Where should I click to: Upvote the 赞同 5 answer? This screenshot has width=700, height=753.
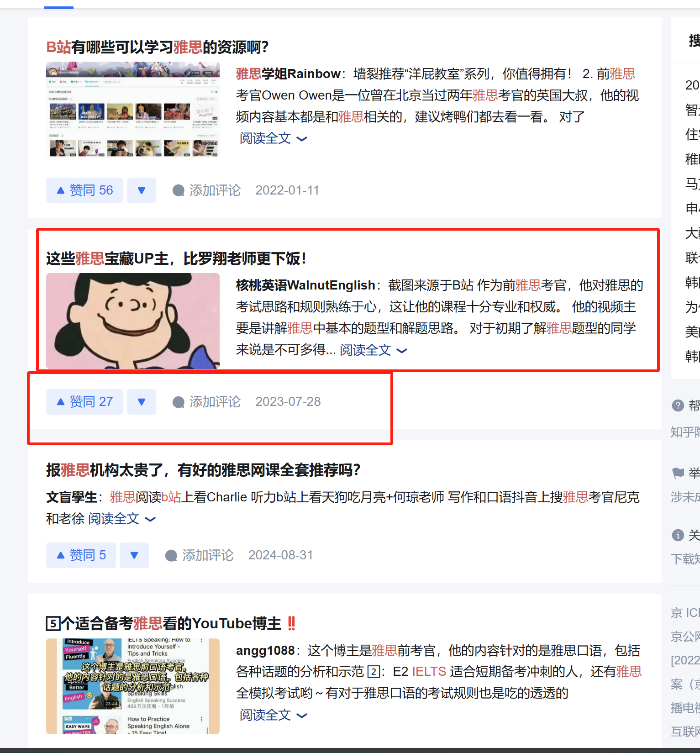click(81, 555)
